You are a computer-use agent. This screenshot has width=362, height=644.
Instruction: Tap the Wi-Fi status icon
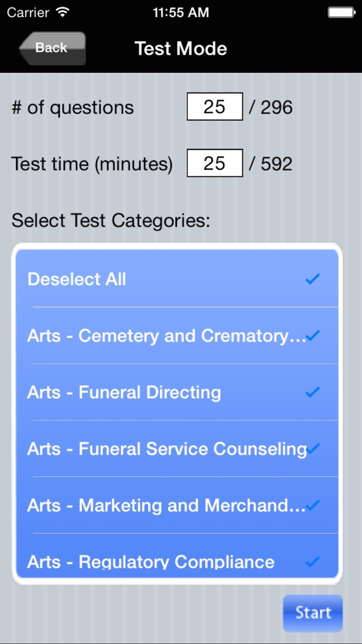tap(63, 12)
